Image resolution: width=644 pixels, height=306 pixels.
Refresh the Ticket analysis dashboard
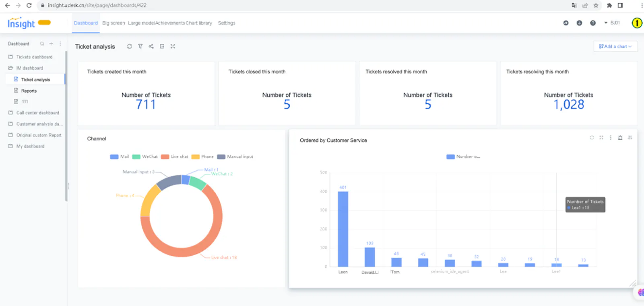pyautogui.click(x=129, y=46)
